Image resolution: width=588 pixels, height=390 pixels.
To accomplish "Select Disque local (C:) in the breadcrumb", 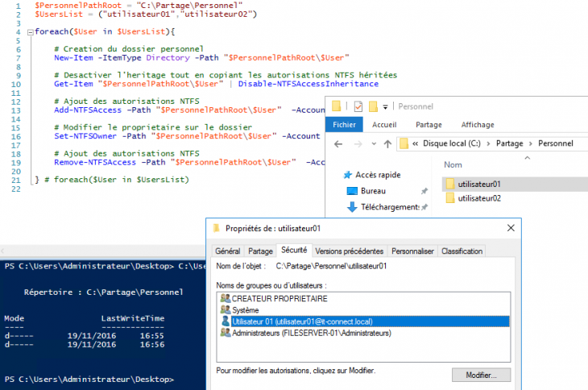I will click(x=452, y=143).
